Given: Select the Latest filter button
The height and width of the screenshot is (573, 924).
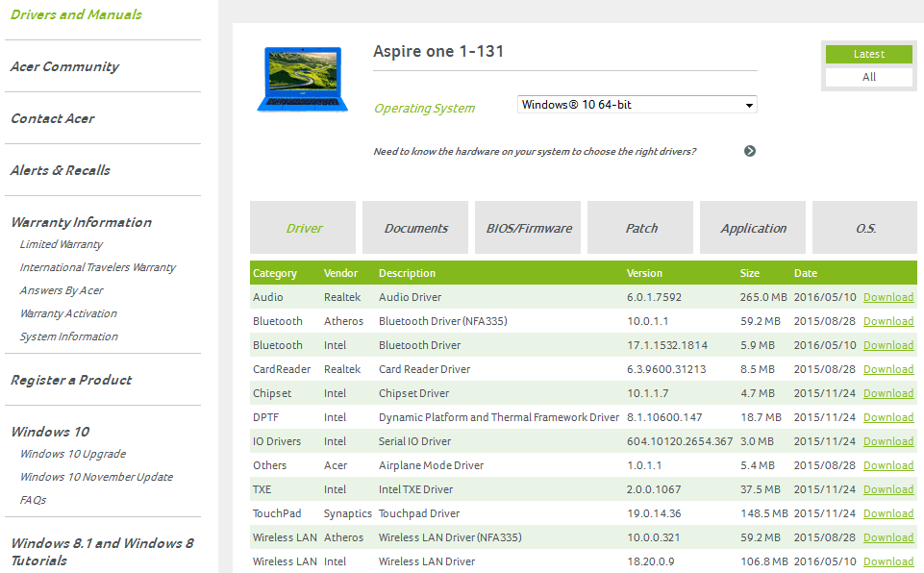Looking at the screenshot, I should click(868, 54).
